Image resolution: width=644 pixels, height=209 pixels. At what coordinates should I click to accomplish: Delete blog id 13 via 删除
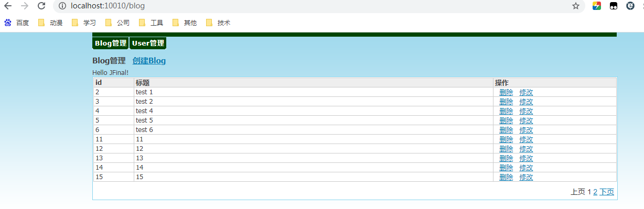click(x=506, y=158)
